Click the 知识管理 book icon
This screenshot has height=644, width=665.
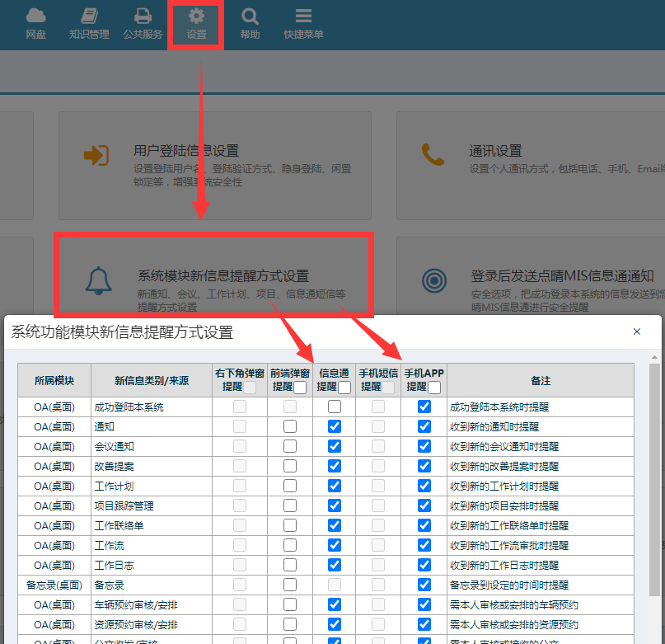click(x=89, y=16)
